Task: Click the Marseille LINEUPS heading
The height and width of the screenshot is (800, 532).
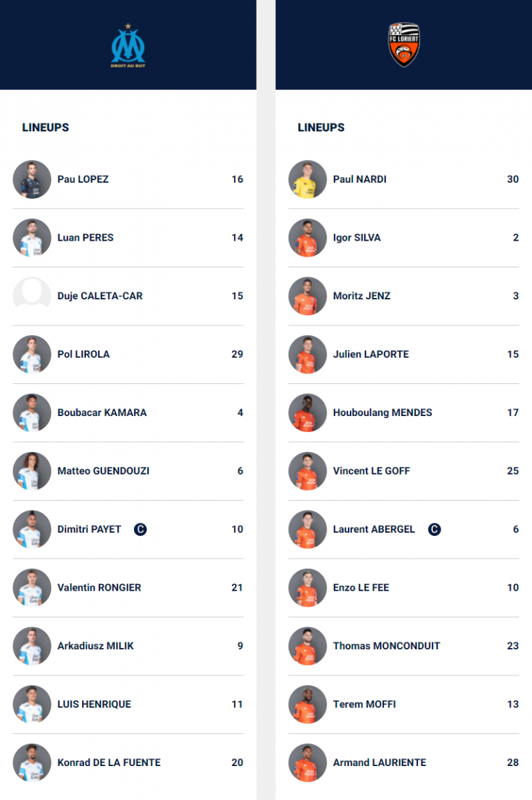Action: [x=45, y=127]
